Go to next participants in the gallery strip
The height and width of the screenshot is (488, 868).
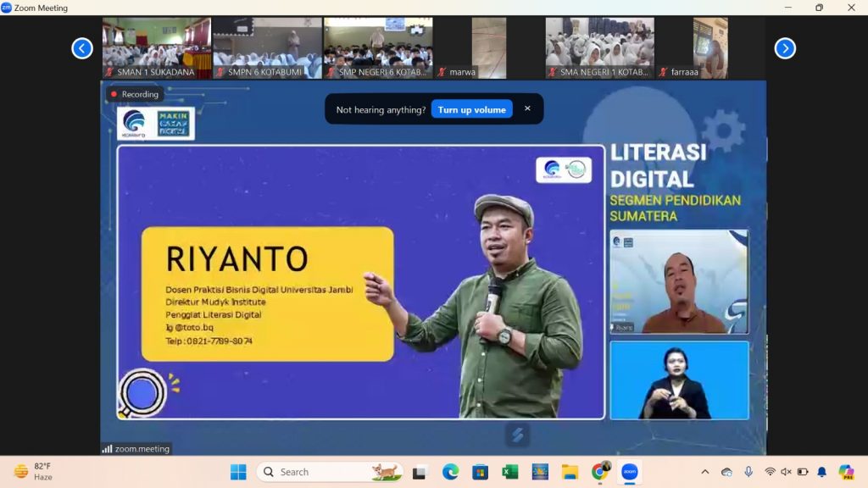pyautogui.click(x=785, y=48)
